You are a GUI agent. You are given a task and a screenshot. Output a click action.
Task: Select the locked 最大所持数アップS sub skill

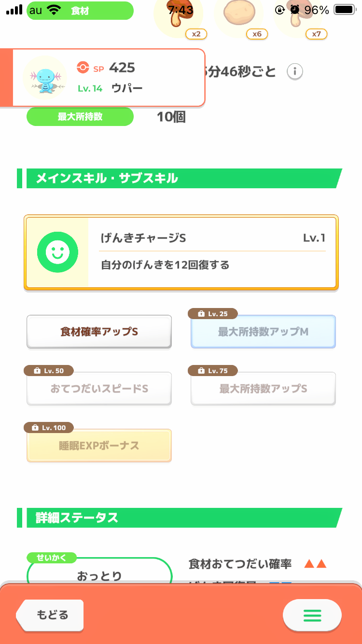click(263, 389)
